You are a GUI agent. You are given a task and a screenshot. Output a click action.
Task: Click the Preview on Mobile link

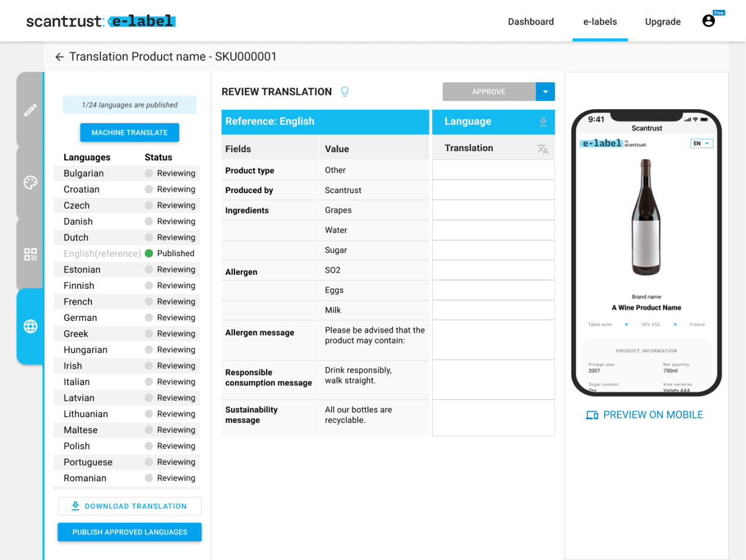[645, 415]
